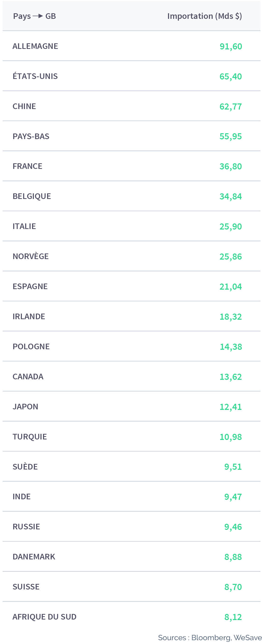262x644 pixels.
Task: Click the RUSSIE row label
Action: pyautogui.click(x=26, y=527)
